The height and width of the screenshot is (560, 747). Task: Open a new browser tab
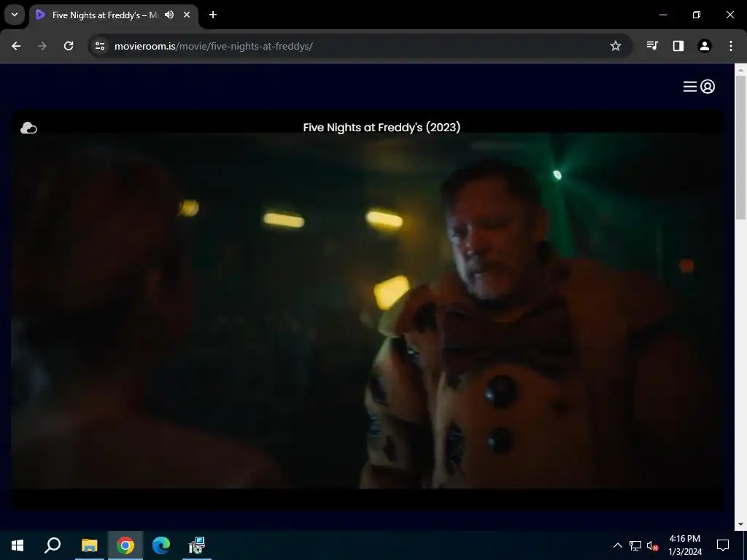pyautogui.click(x=213, y=15)
